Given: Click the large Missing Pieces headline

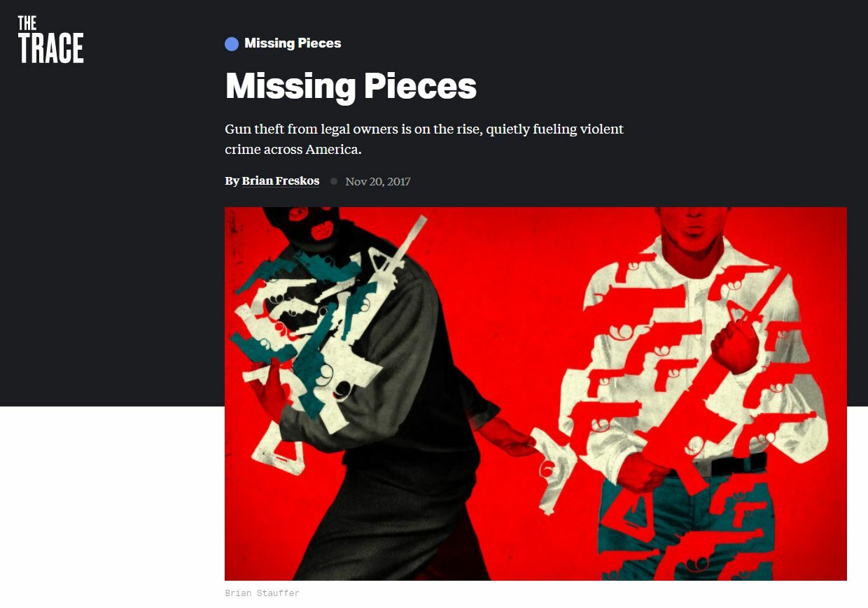Looking at the screenshot, I should (351, 87).
